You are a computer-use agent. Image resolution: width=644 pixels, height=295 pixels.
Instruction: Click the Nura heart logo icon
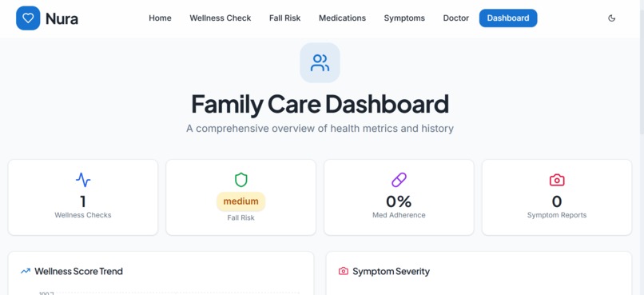28,18
